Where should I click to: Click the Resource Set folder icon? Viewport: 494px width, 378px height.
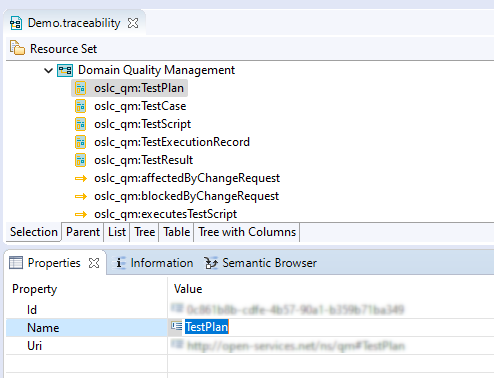pyautogui.click(x=17, y=48)
